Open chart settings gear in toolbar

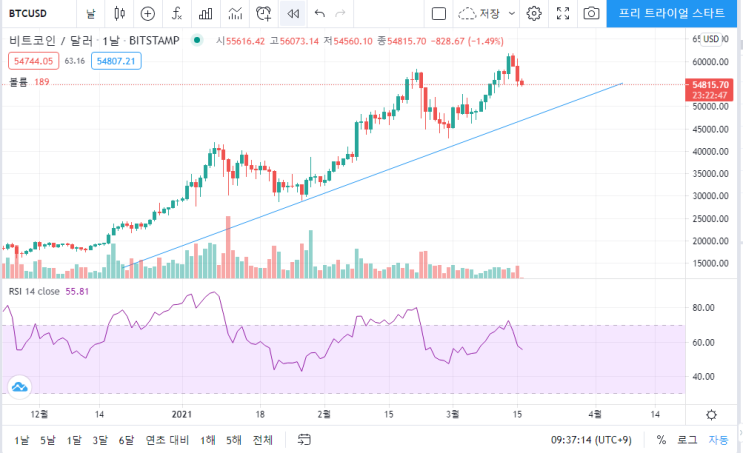(534, 14)
